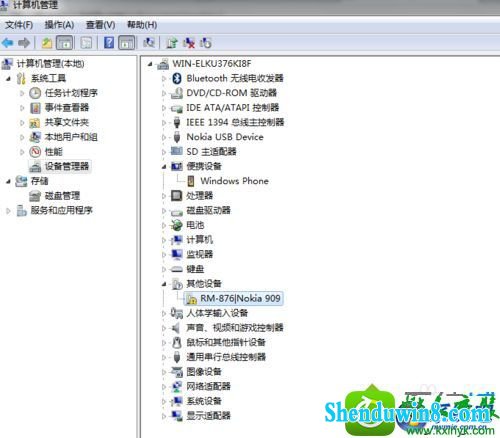Image resolution: width=500 pixels, height=438 pixels.
Task: Click the Back arrow toolbar icon
Action: pos(7,43)
